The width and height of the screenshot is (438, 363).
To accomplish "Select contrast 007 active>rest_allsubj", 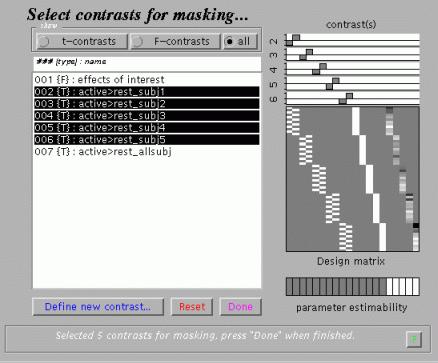I will (x=147, y=152).
